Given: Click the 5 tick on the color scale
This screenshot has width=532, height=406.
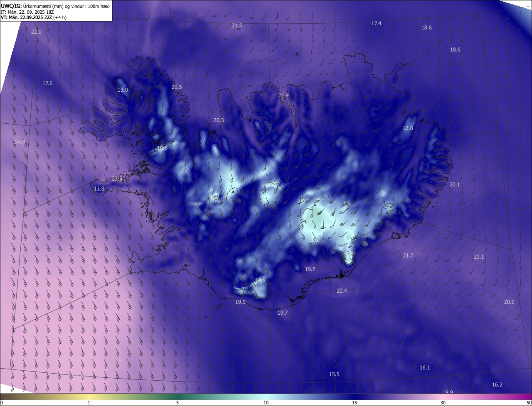Looking at the screenshot, I should click(177, 403).
